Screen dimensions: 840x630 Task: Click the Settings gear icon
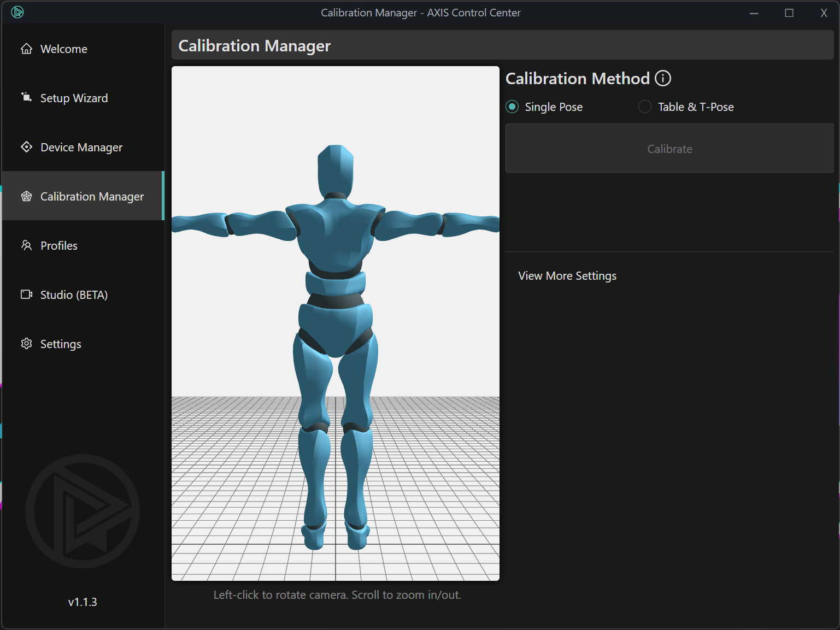pyautogui.click(x=26, y=344)
